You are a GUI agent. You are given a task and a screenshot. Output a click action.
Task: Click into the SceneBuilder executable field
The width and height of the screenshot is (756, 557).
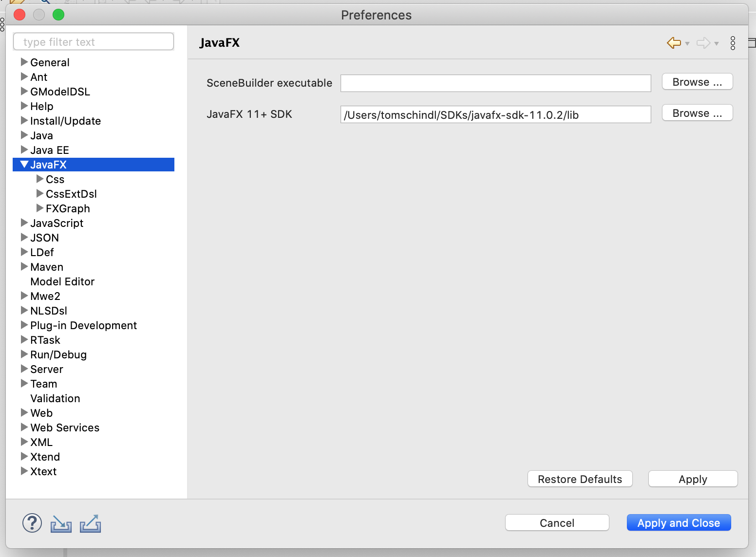click(x=495, y=83)
